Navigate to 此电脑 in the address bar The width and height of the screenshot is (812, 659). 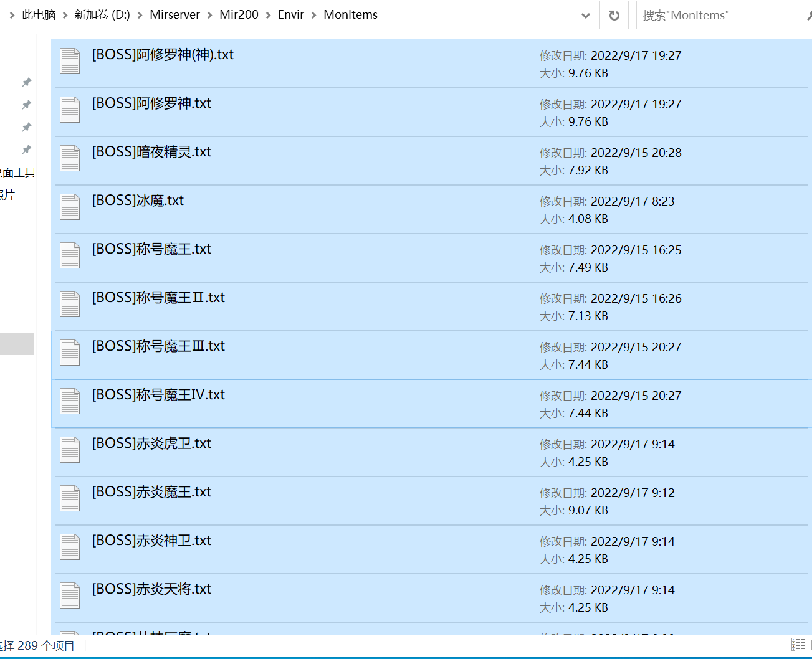coord(39,15)
